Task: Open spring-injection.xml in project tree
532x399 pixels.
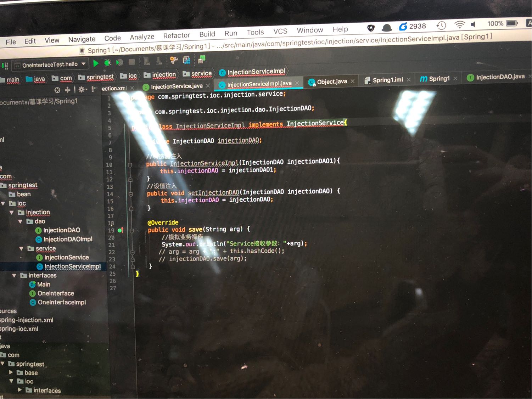Action: 27,320
